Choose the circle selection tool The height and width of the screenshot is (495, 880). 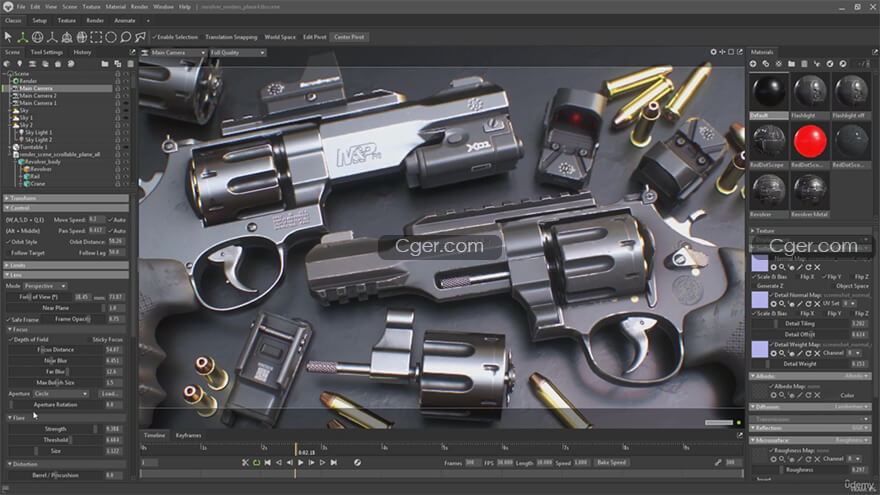(x=111, y=37)
